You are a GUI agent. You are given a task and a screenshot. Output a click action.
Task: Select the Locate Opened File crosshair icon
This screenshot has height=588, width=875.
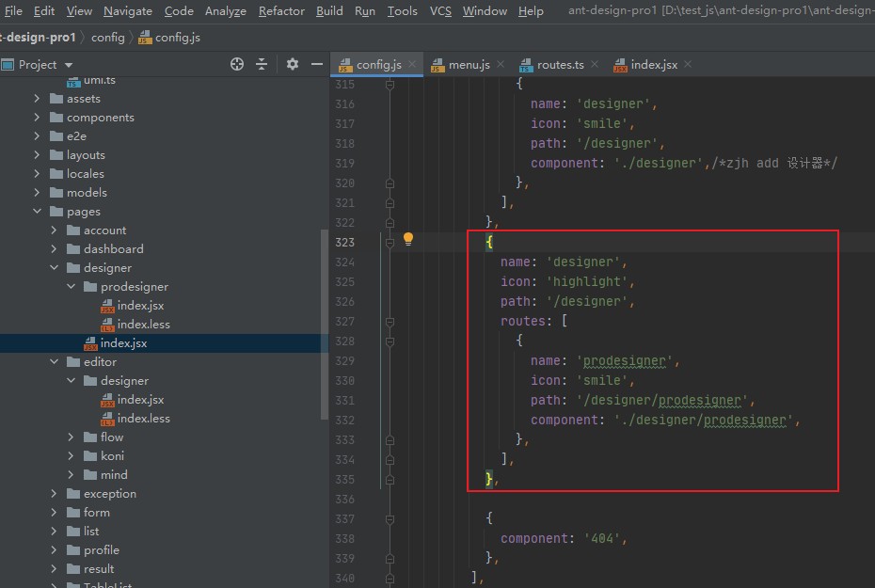[x=235, y=64]
